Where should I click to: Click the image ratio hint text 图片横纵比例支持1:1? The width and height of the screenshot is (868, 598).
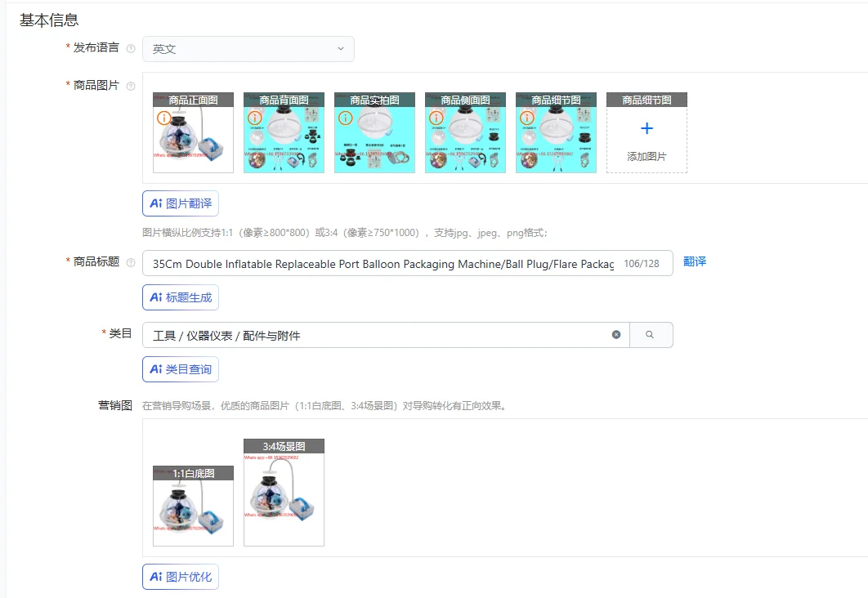(x=345, y=233)
